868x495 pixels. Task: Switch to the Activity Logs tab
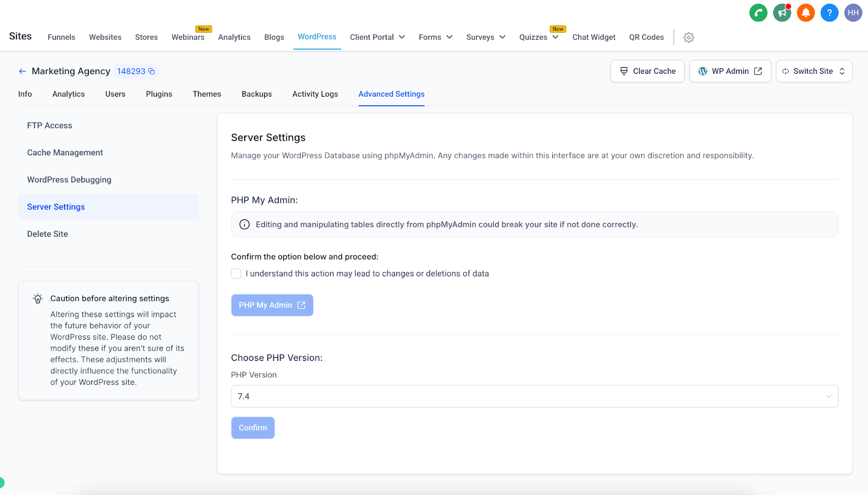315,94
